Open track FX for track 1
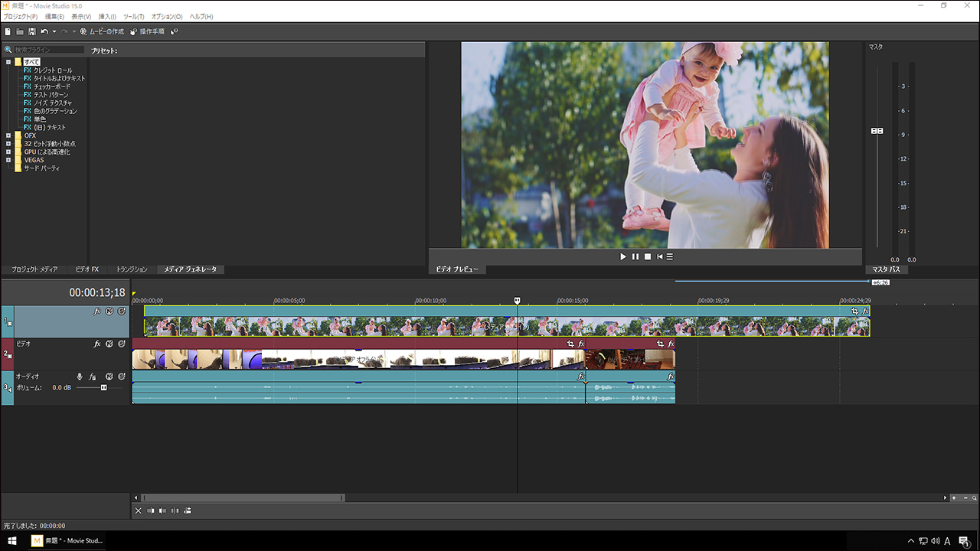 click(x=97, y=311)
